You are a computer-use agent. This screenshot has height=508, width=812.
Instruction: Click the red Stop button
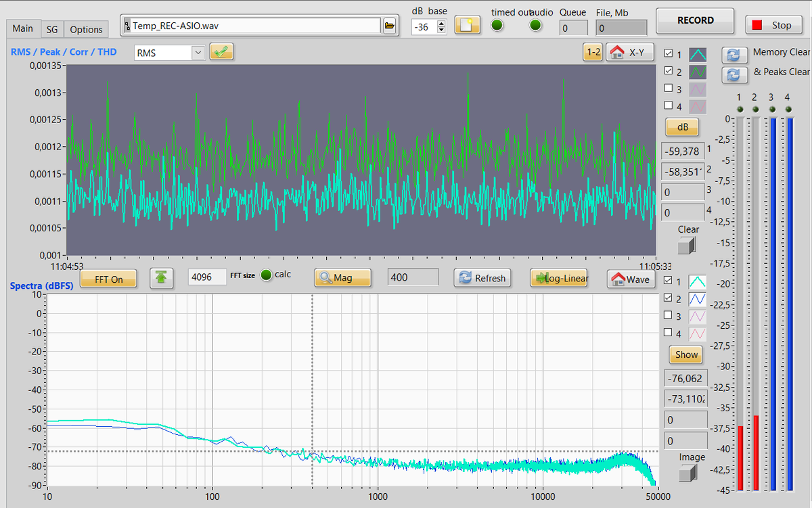[774, 25]
